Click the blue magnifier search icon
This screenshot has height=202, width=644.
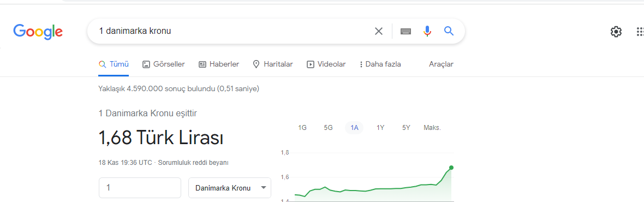[x=449, y=31]
